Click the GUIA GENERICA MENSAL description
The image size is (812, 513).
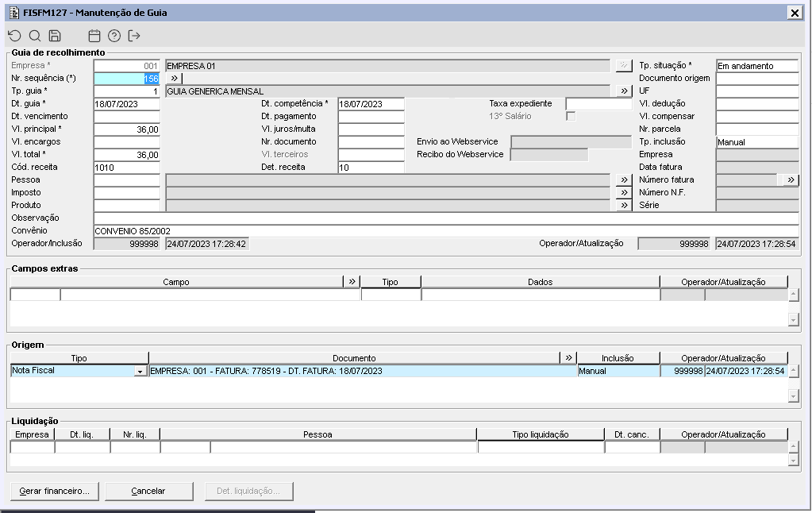coord(388,91)
